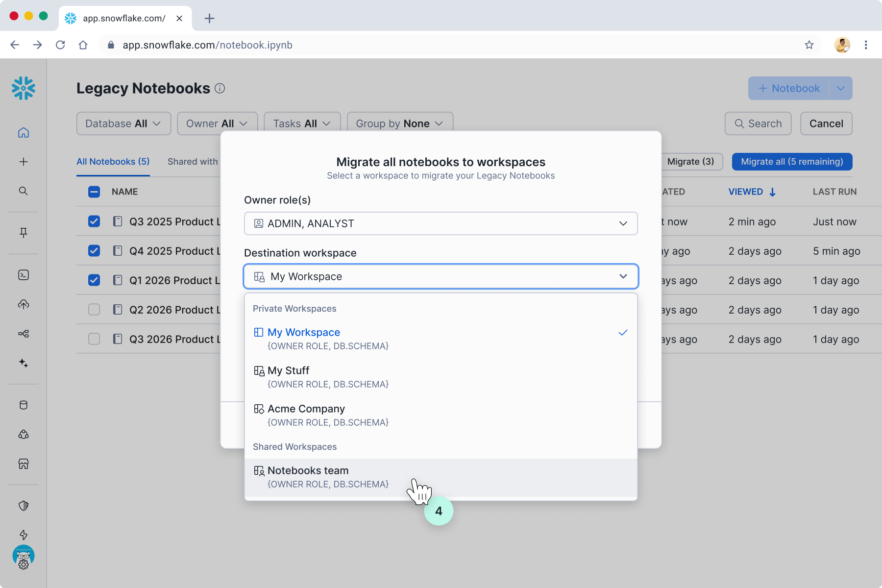This screenshot has width=882, height=588.
Task: Open the lightning bolt icon in sidebar
Action: coord(24,535)
